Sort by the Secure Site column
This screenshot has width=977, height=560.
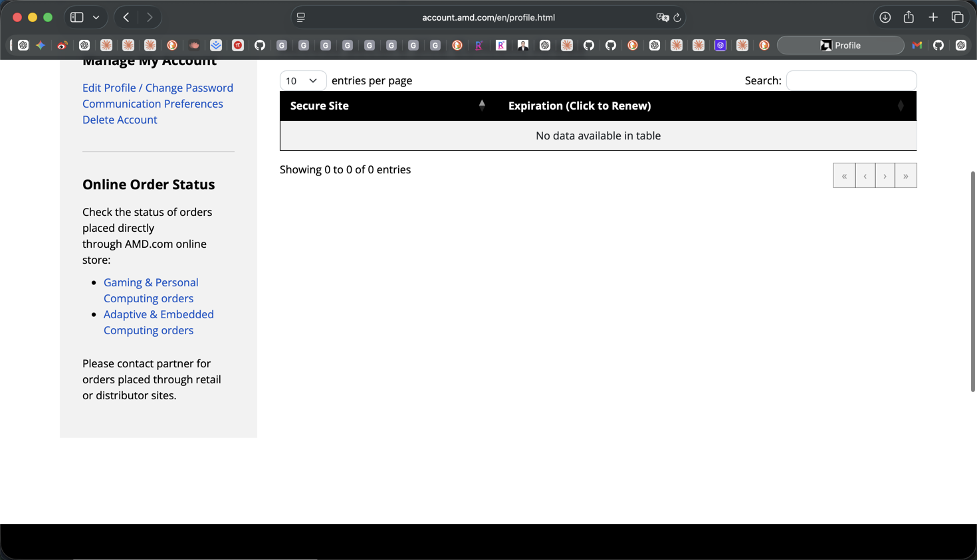pos(389,106)
